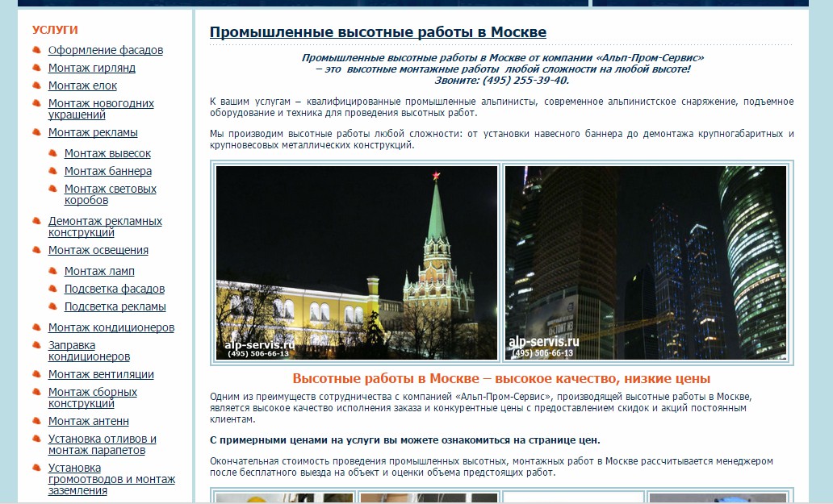Click the paragraph starting Окончательная стоимость
This screenshot has height=504, width=833.
click(x=492, y=467)
